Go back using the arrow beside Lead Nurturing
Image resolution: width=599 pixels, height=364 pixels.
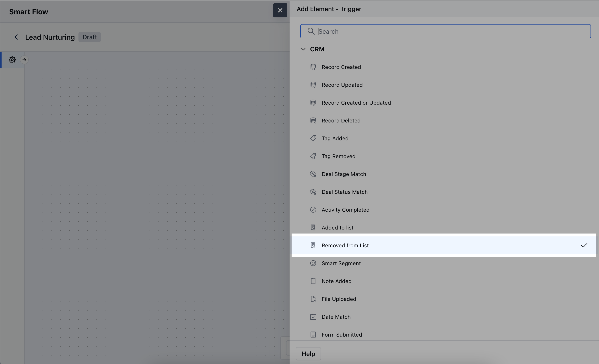tap(16, 37)
